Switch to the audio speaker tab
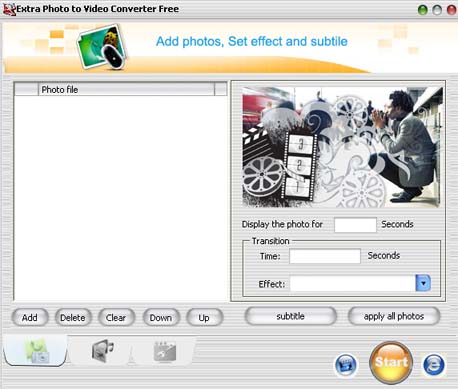This screenshot has width=458, height=389. [102, 351]
